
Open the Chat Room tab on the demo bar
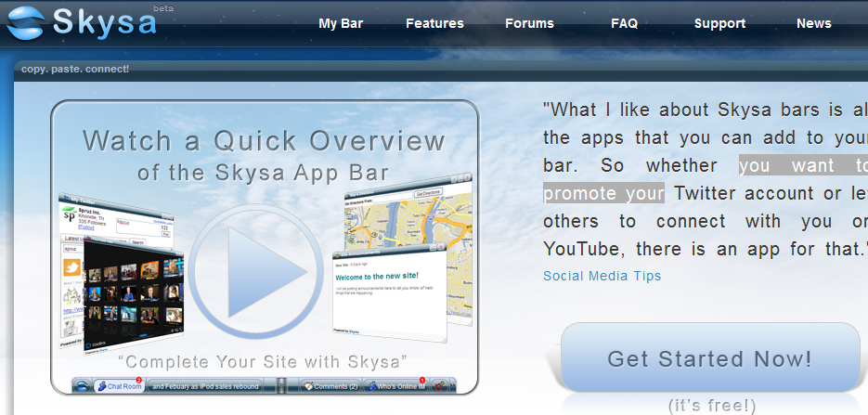point(120,386)
